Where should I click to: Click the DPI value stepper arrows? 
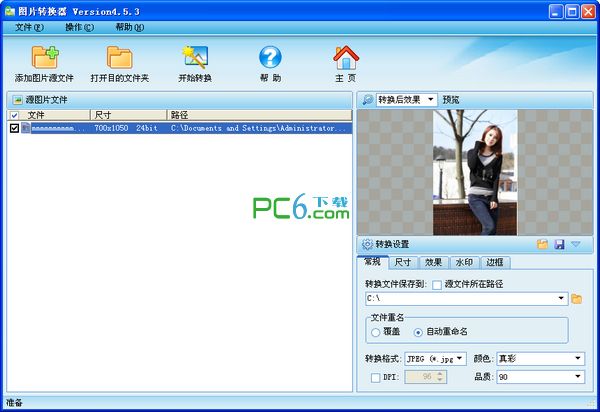point(440,377)
